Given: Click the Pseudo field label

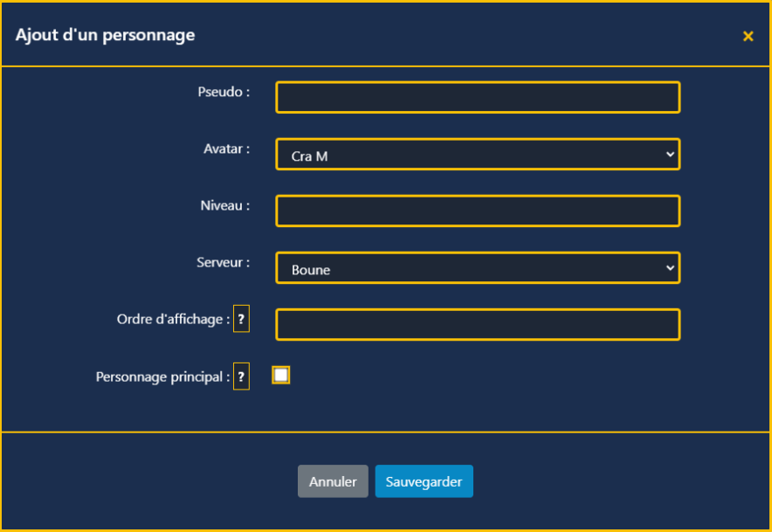Looking at the screenshot, I should 224,91.
